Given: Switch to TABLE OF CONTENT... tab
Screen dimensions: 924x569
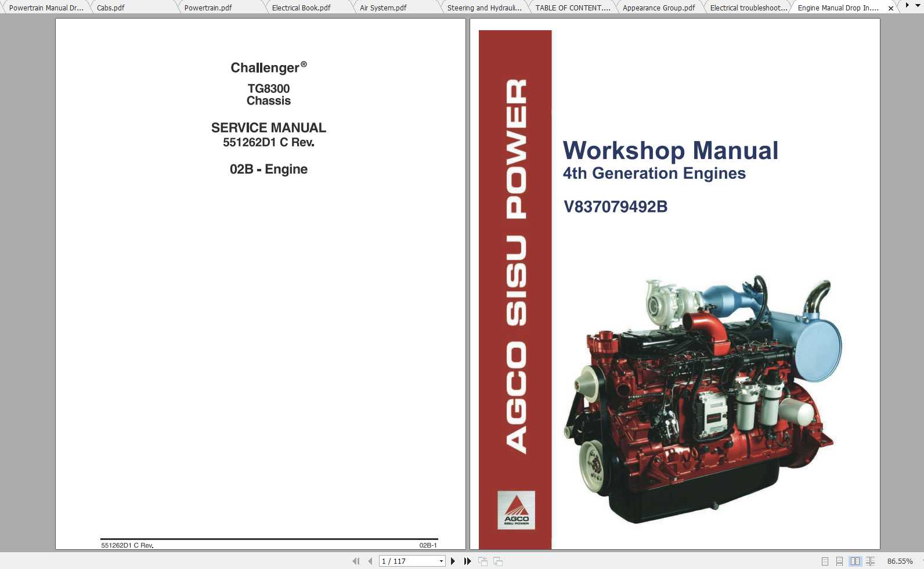Looking at the screenshot, I should coord(572,8).
